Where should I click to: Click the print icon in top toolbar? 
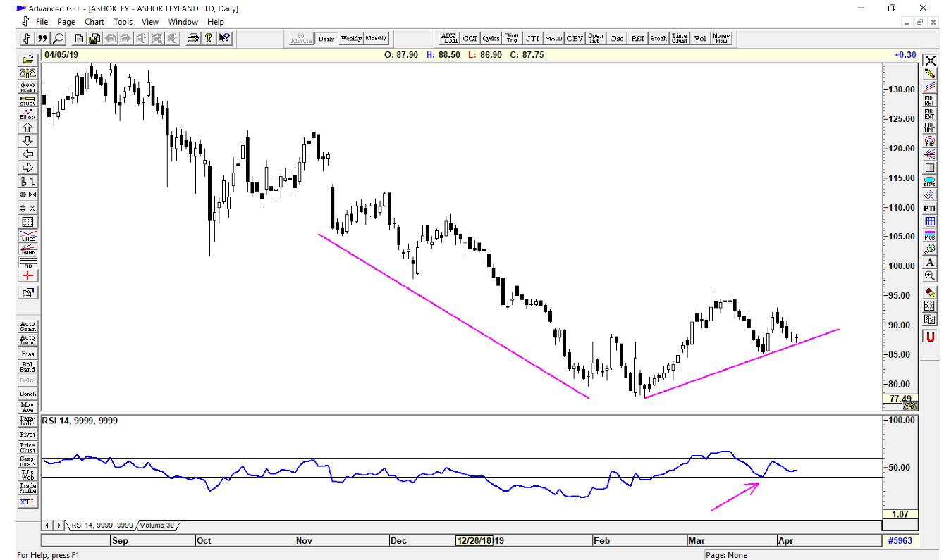coord(192,38)
